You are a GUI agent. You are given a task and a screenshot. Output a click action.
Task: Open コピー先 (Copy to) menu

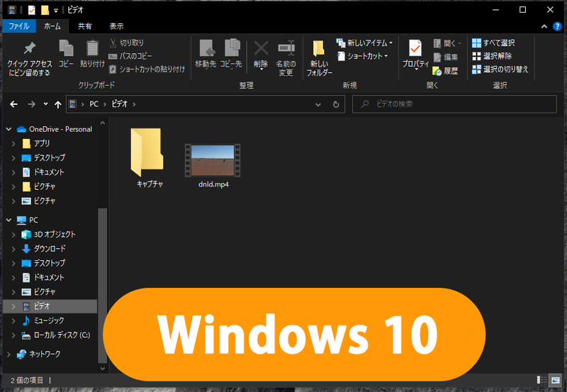pos(231,55)
